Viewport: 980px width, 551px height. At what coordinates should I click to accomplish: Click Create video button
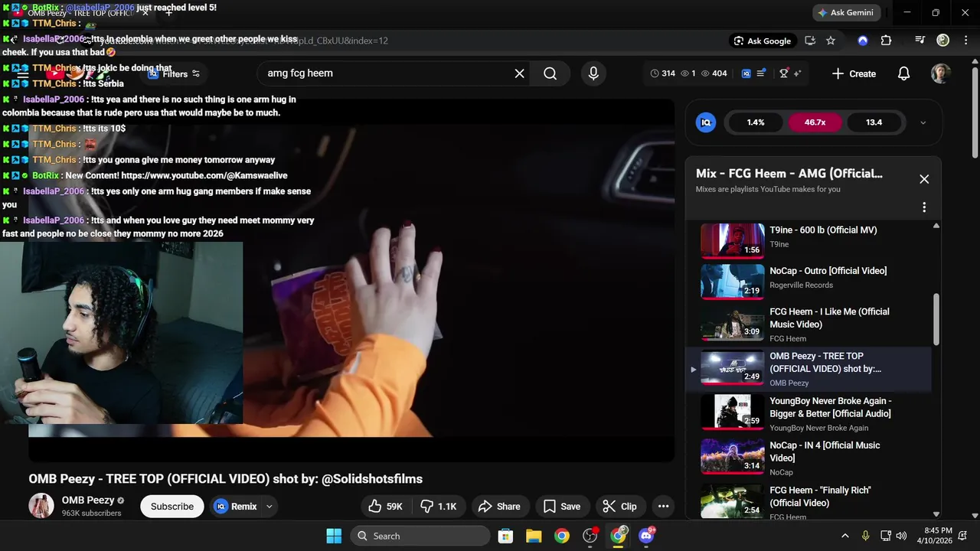point(854,73)
